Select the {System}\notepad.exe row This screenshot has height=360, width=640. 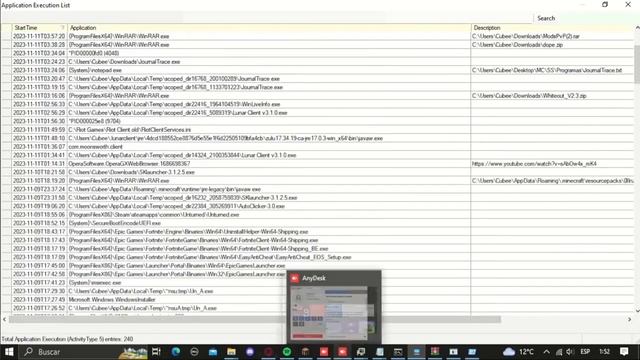click(x=318, y=70)
